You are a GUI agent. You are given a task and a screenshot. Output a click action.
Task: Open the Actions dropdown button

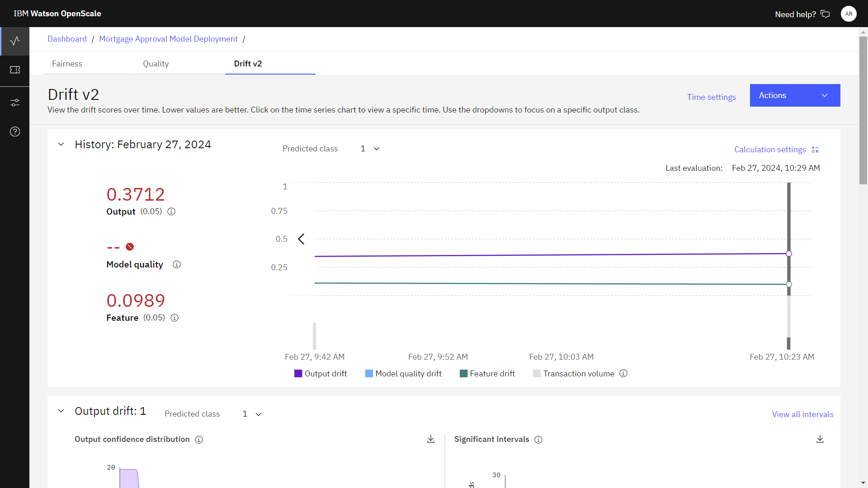point(795,95)
